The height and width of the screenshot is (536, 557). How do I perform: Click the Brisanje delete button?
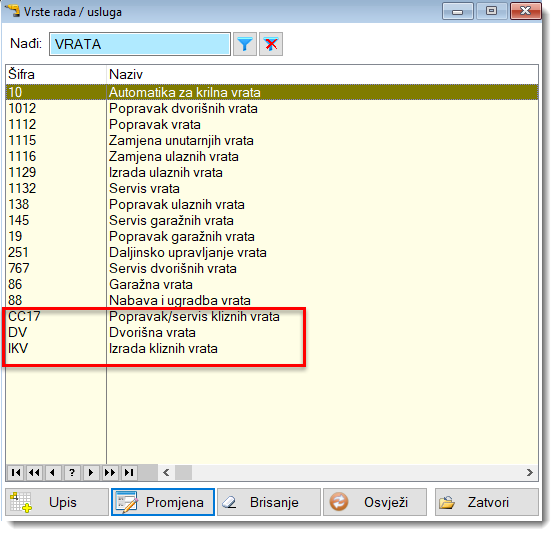click(x=269, y=502)
